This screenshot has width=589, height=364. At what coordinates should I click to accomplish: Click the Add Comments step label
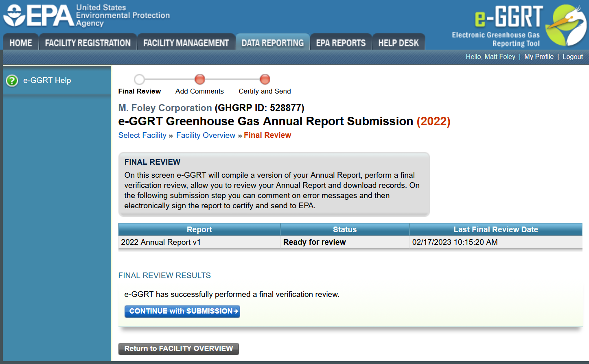(x=199, y=91)
